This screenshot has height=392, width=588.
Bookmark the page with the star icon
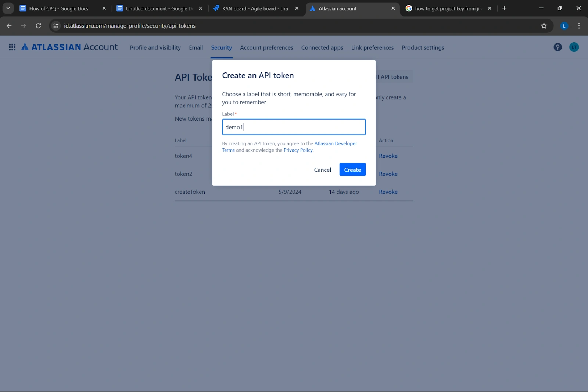point(544,26)
